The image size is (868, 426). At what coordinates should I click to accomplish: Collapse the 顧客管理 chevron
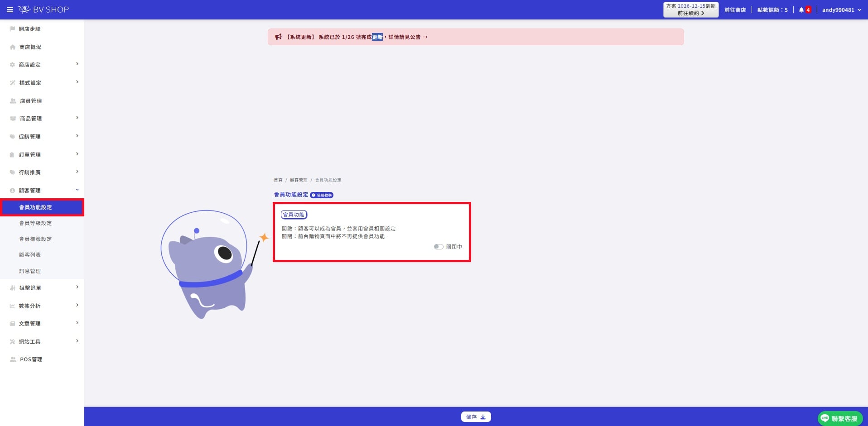77,190
